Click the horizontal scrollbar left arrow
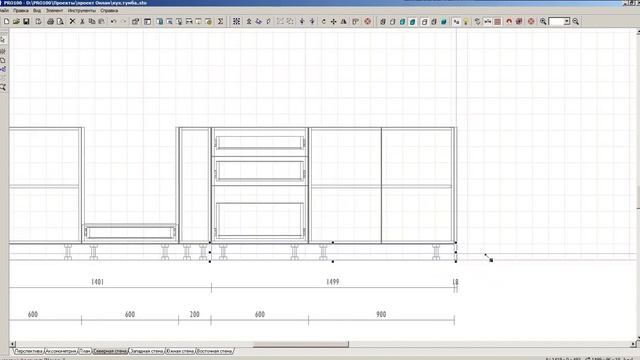The width and height of the screenshot is (640, 360). tap(13, 344)
